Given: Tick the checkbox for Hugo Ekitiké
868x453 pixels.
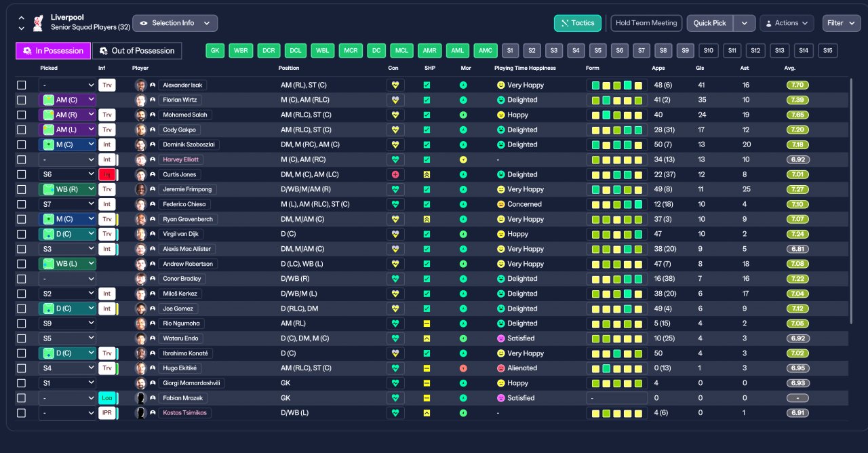Looking at the screenshot, I should (22, 368).
